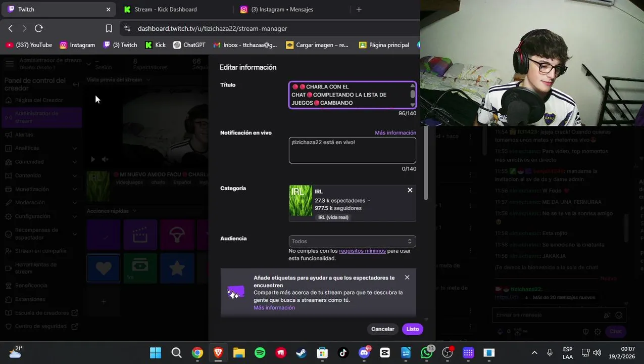
Task: Open 'Más información' link in tags banner
Action: 274,308
